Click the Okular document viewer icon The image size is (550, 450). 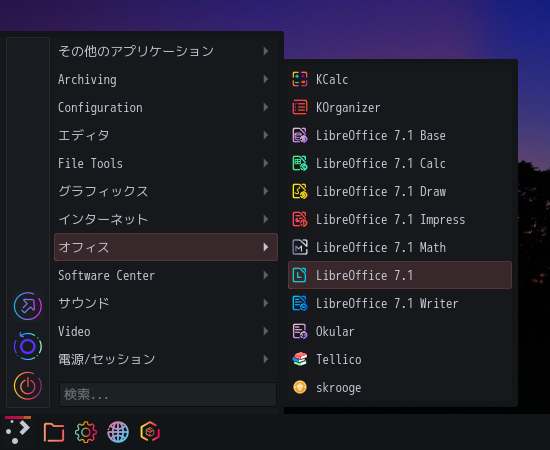(x=300, y=331)
